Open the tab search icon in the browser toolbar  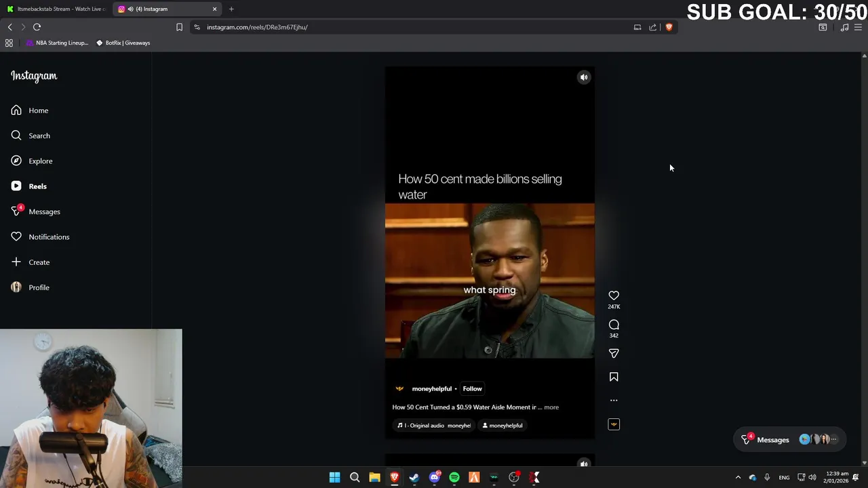[823, 27]
